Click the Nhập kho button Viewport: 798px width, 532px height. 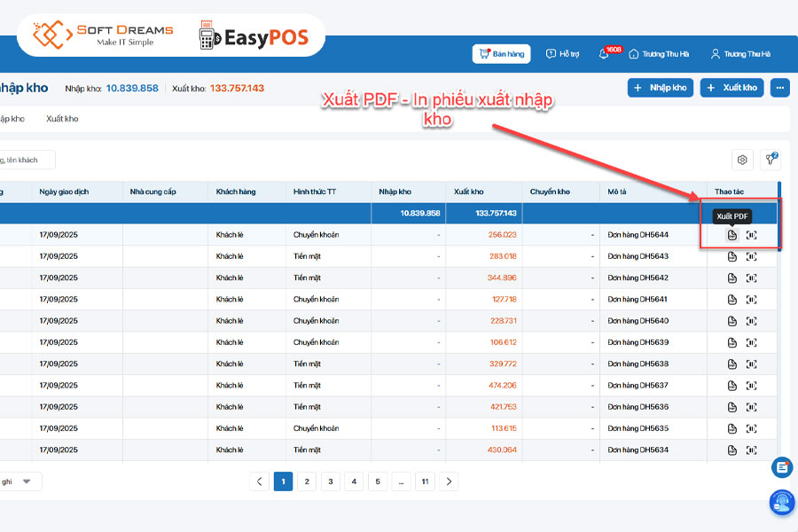click(x=660, y=88)
